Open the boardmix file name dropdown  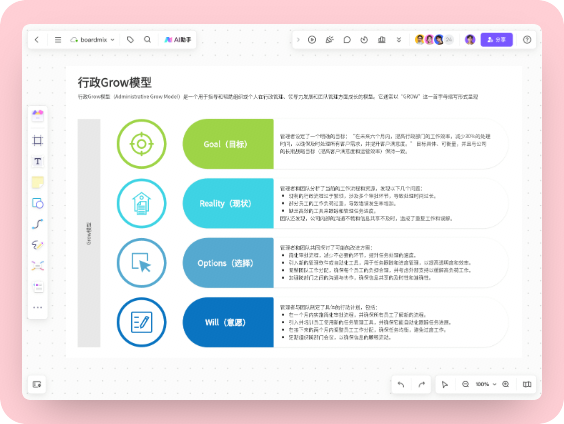(x=93, y=40)
